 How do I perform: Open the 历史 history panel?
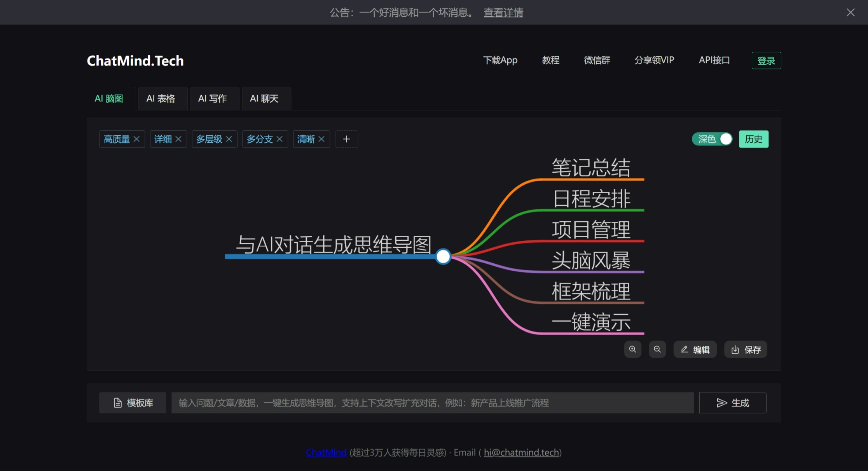753,139
